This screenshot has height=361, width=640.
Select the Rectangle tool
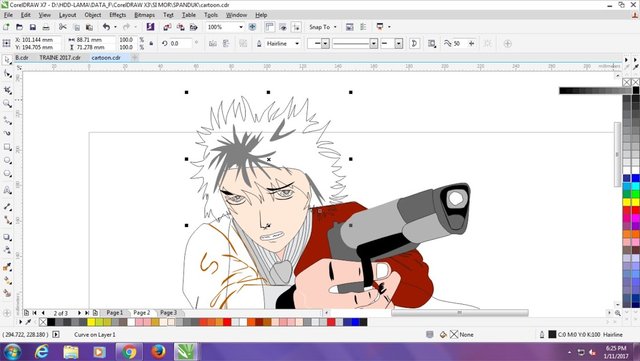pos(7,147)
